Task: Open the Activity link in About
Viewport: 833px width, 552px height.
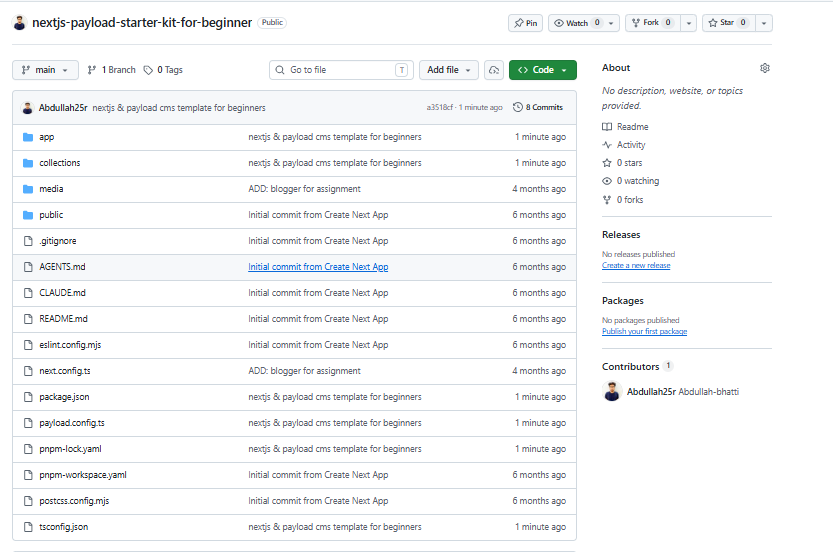Action: click(x=624, y=145)
